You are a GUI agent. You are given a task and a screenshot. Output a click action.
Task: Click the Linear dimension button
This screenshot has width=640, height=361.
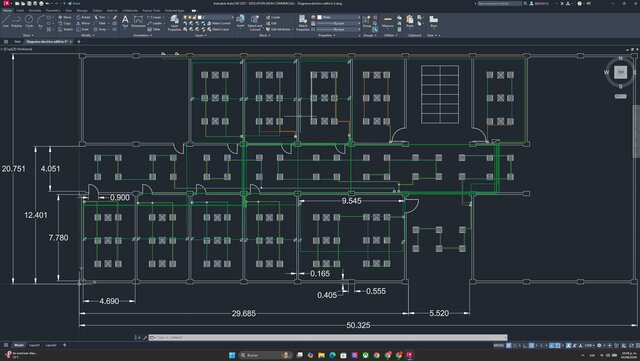(154, 17)
